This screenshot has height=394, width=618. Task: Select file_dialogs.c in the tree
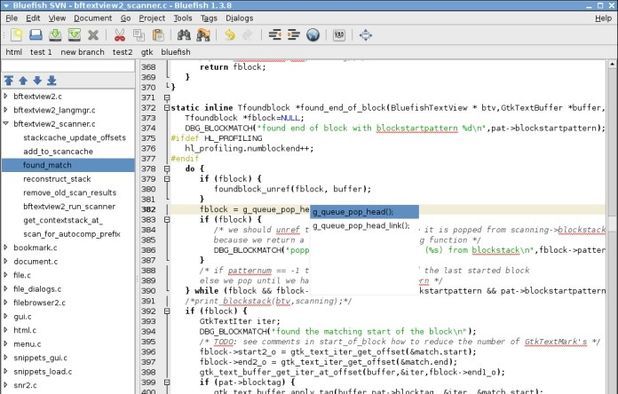(37, 289)
